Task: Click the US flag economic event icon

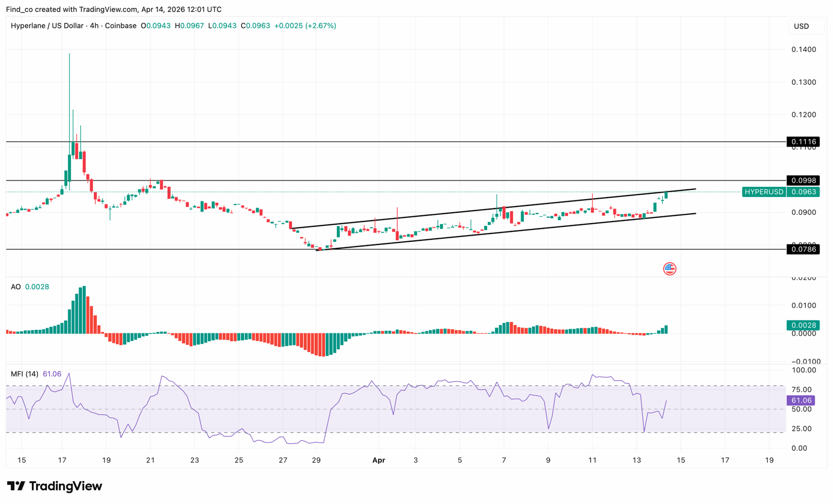Action: click(670, 269)
